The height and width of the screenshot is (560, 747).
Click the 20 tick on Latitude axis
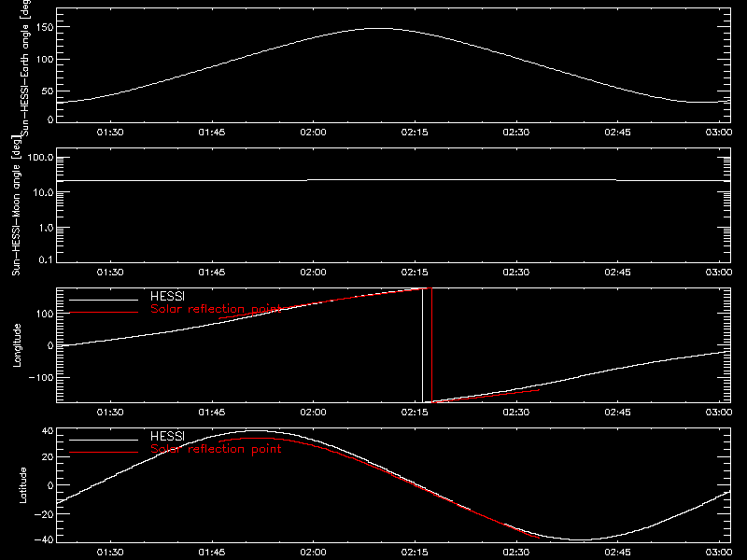48,457
